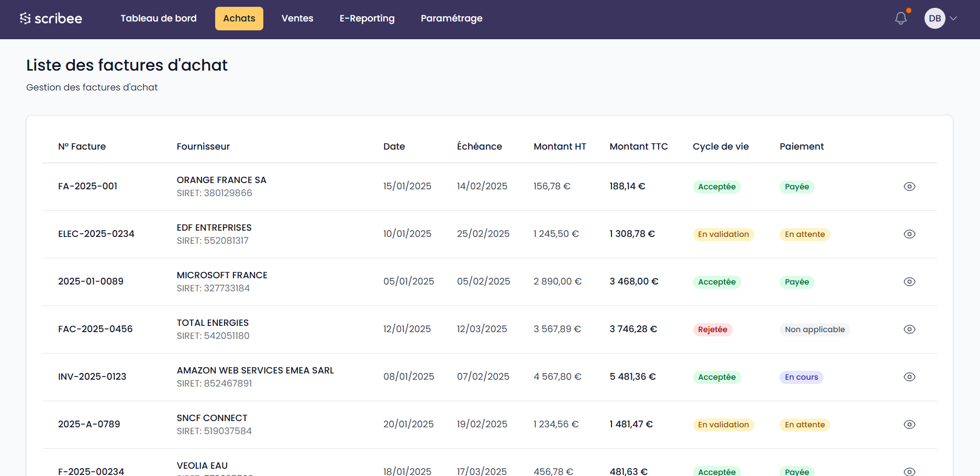Go to the Ventes section

pos(297,18)
